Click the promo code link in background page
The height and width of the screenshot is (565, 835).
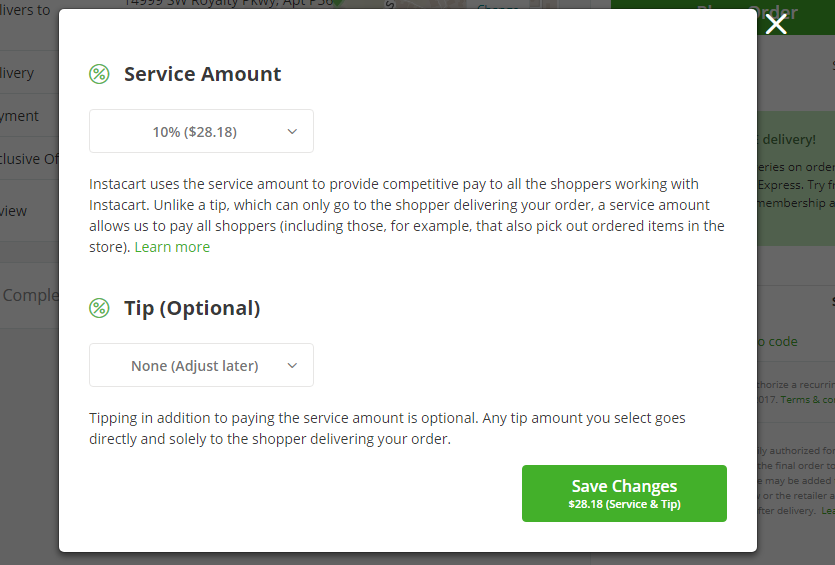tap(777, 341)
